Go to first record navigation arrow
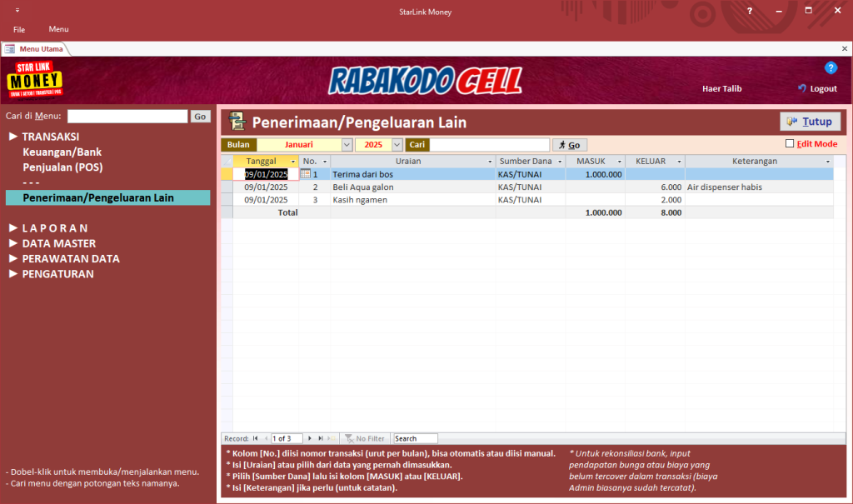 [255, 439]
